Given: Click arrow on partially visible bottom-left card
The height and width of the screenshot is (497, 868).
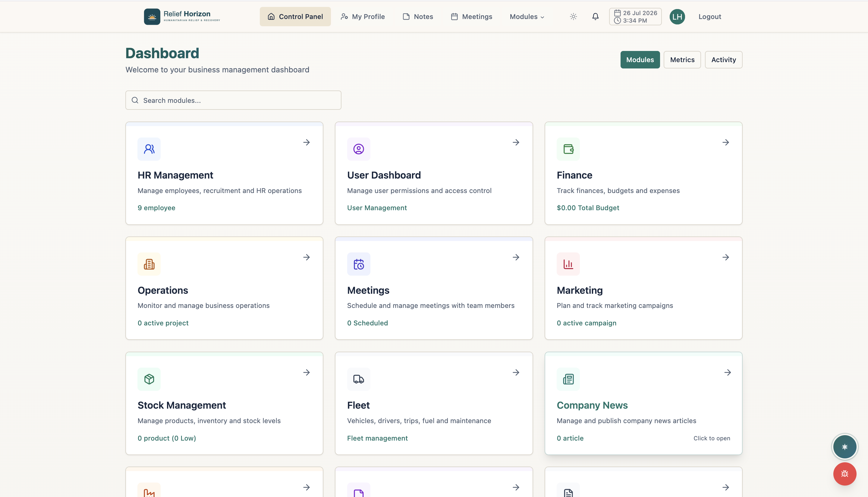Looking at the screenshot, I should point(306,487).
